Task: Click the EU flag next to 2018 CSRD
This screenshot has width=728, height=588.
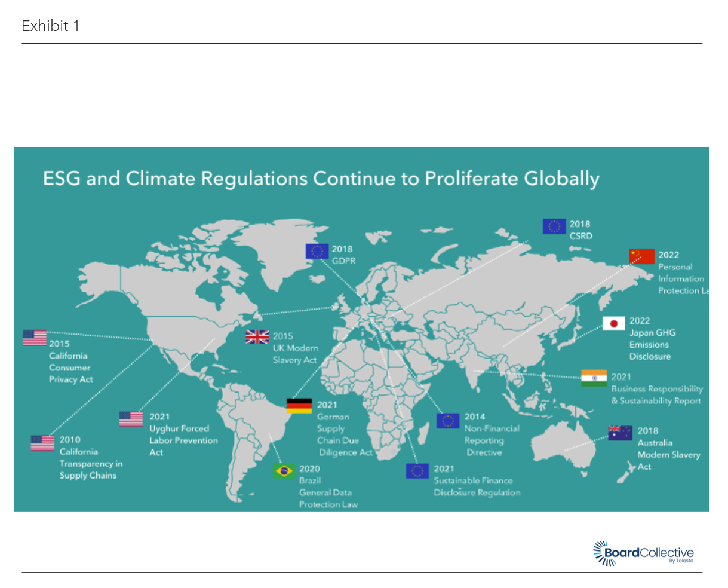Action: 554,226
